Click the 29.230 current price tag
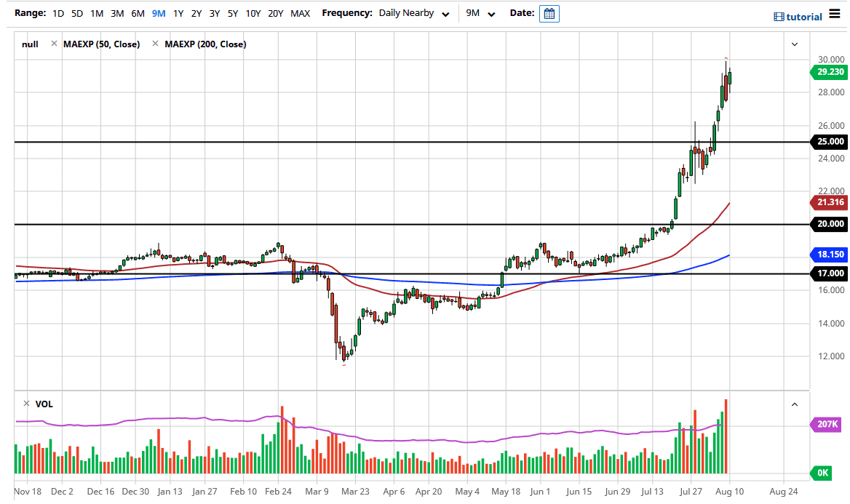Viewport: 850px width, 504px height. coord(830,72)
